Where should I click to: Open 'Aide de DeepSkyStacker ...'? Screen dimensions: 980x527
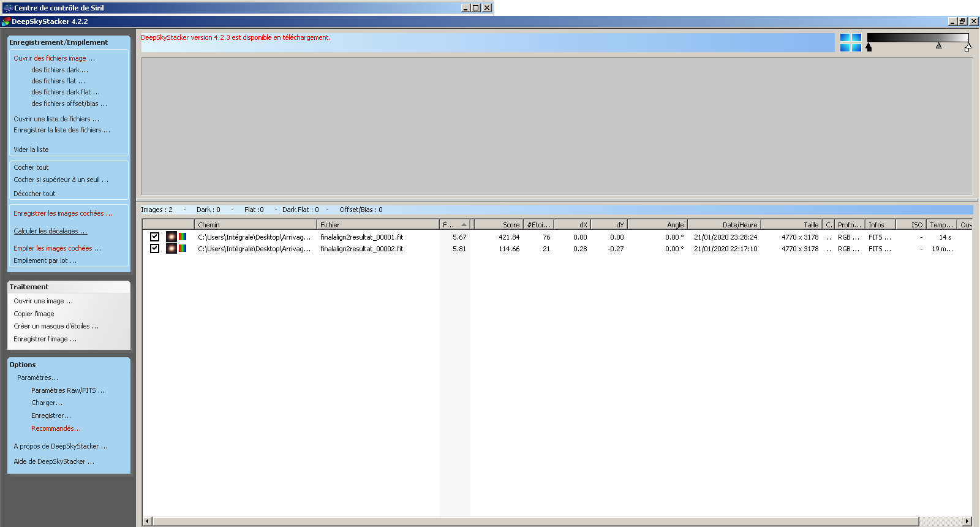click(x=54, y=461)
